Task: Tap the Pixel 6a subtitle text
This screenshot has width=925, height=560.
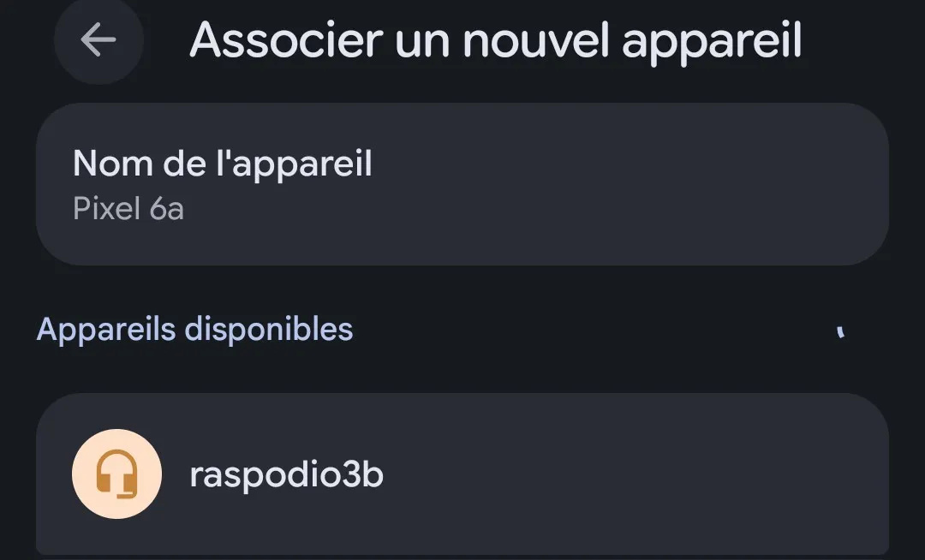Action: [128, 210]
